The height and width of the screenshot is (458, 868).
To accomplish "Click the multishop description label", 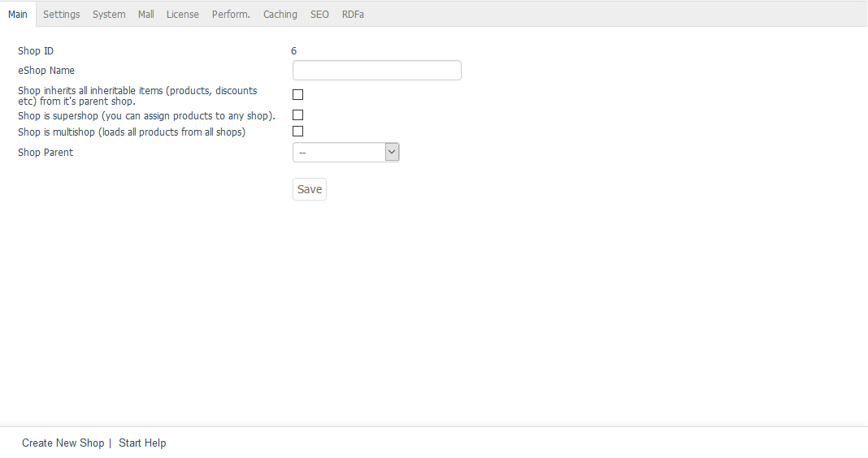I will coord(132,132).
